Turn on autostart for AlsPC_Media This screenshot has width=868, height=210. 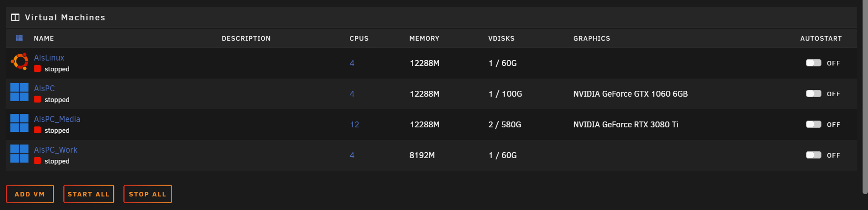click(813, 124)
